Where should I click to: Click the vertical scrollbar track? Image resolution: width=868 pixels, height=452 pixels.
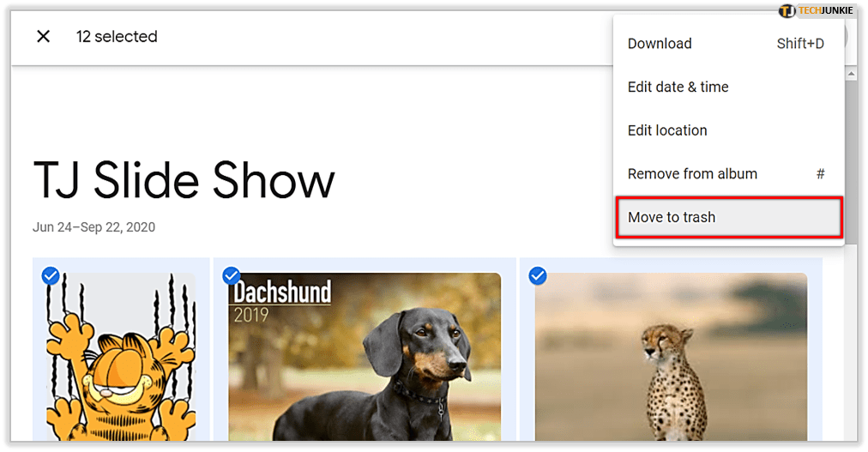(850, 257)
